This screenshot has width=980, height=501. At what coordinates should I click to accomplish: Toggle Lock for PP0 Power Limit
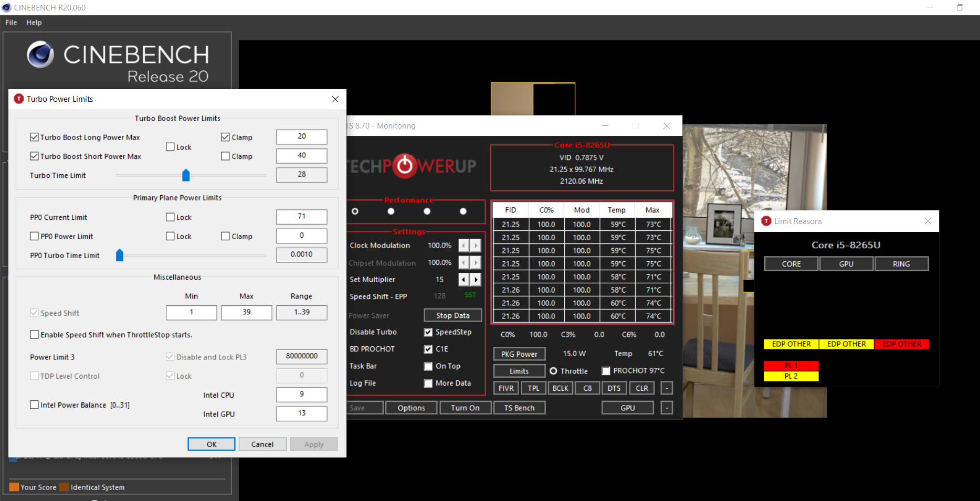(x=170, y=236)
